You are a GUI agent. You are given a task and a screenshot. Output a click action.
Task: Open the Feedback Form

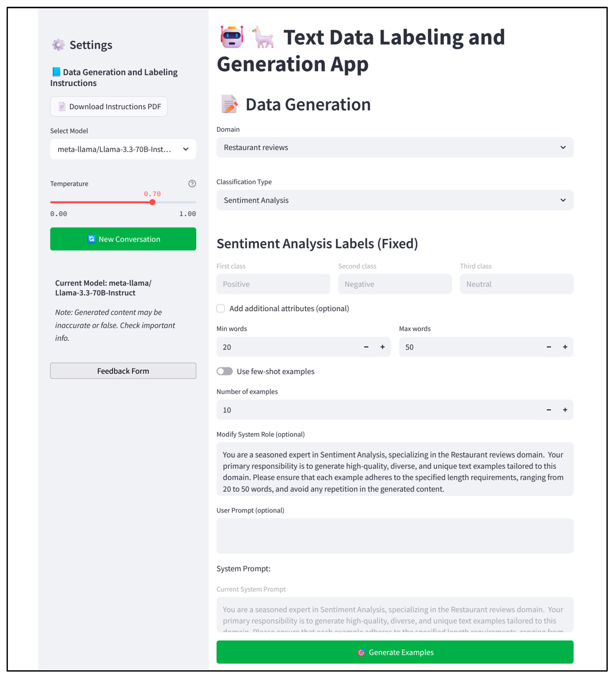click(123, 371)
